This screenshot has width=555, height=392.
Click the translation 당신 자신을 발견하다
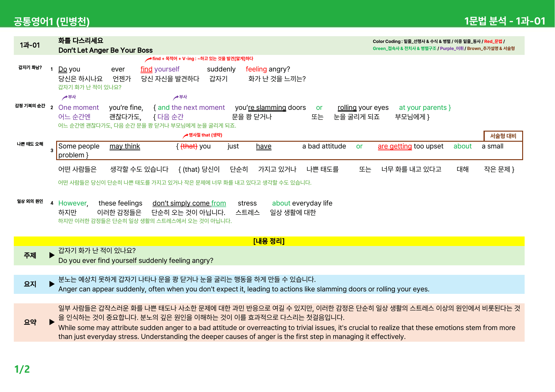click(x=170, y=79)
